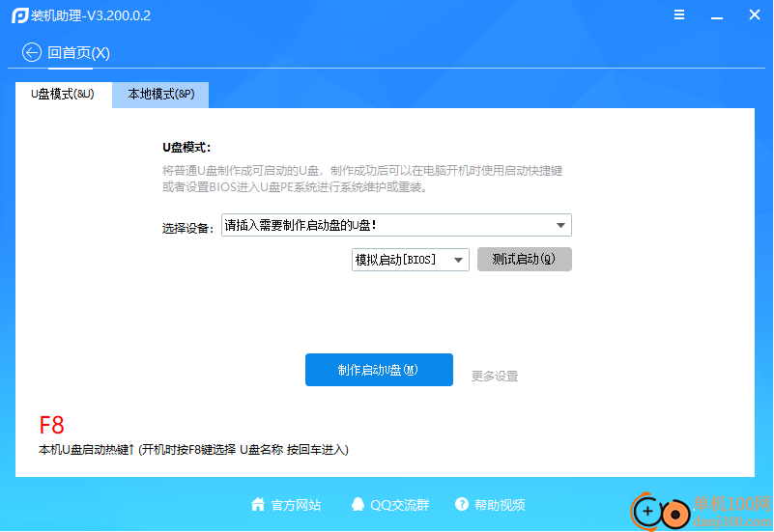Open the 帮助视频 link
Viewport: 774px width, 532px height.
(x=500, y=505)
